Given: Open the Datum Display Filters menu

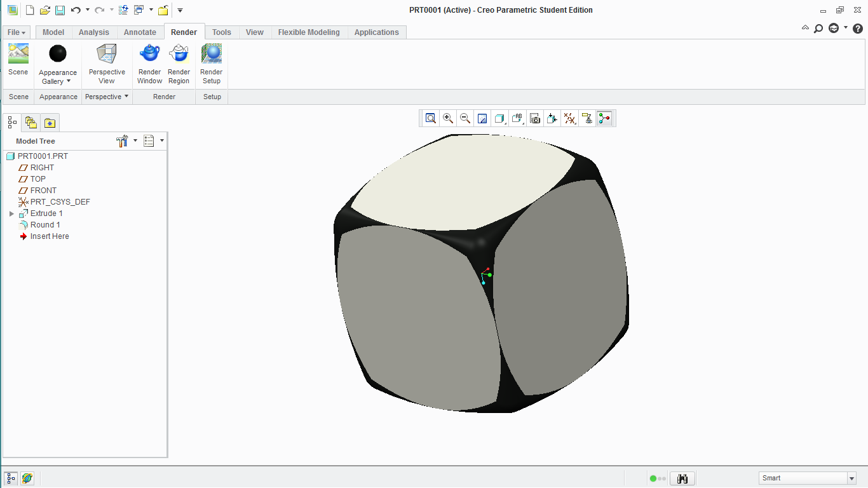Looking at the screenshot, I should (570, 118).
